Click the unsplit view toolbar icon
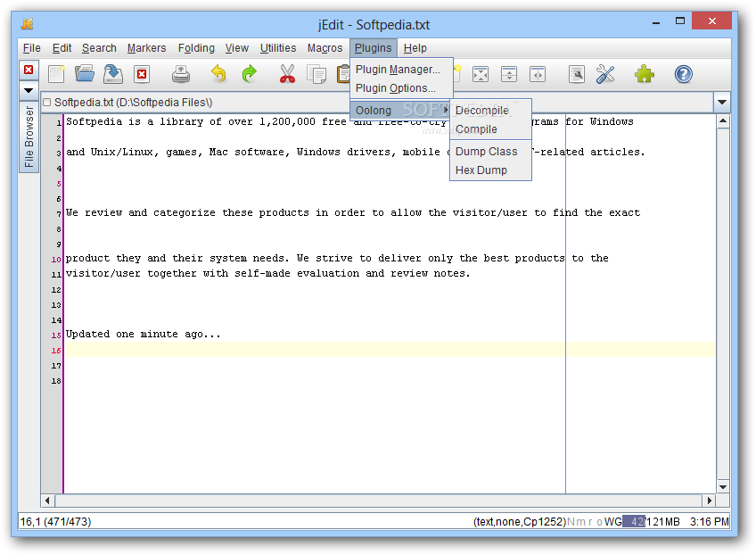 pyautogui.click(x=481, y=74)
